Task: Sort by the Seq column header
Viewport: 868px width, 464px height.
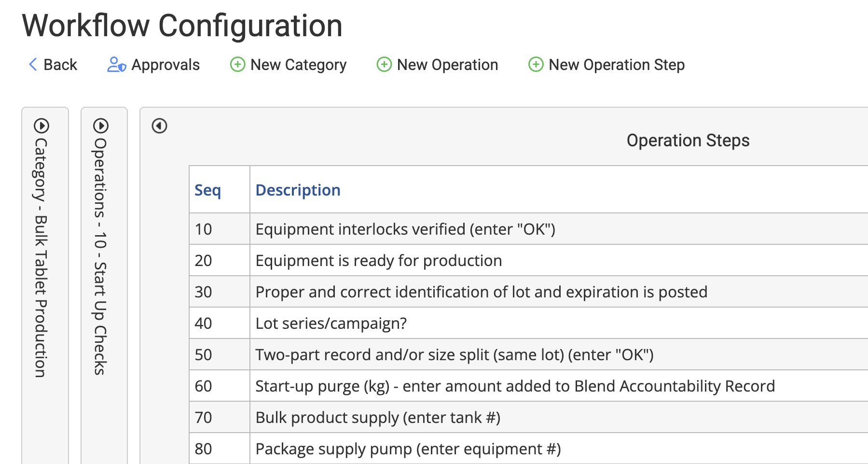Action: point(207,190)
